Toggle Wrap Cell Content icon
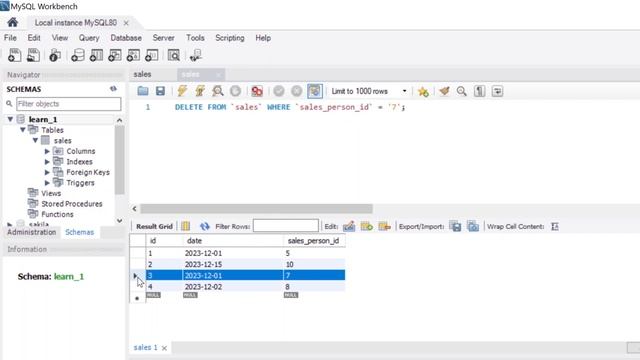This screenshot has width=640, height=360. 555,227
